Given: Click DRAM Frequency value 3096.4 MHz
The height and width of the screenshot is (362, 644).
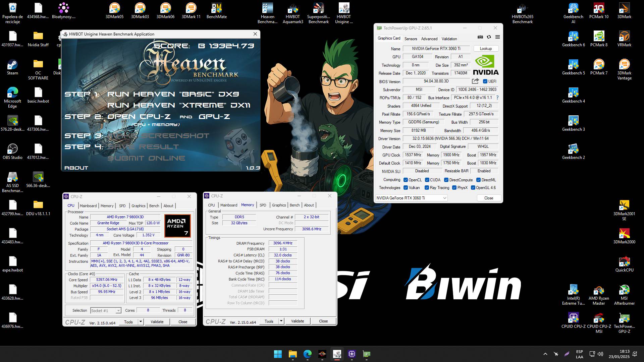Looking at the screenshot, I should (282, 243).
